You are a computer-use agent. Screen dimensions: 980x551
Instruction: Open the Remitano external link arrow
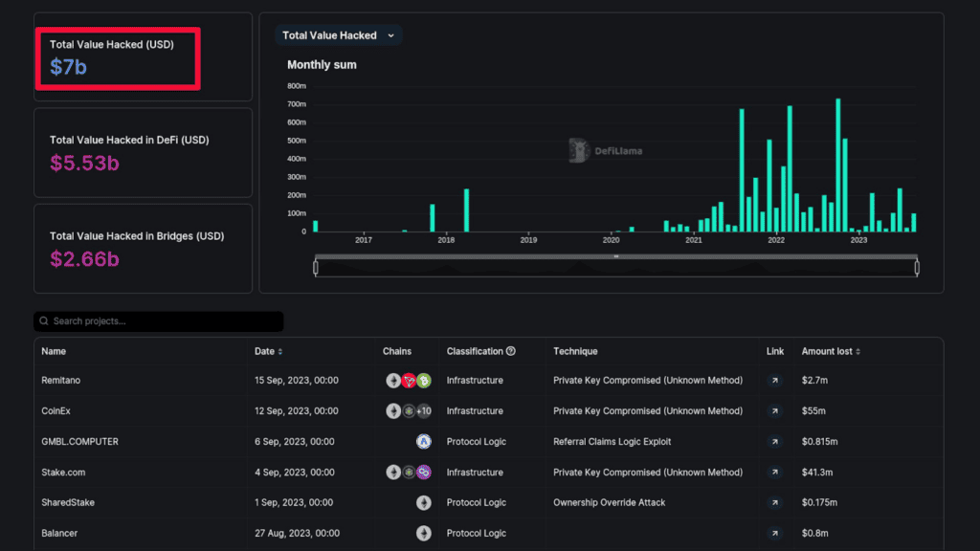pyautogui.click(x=775, y=381)
